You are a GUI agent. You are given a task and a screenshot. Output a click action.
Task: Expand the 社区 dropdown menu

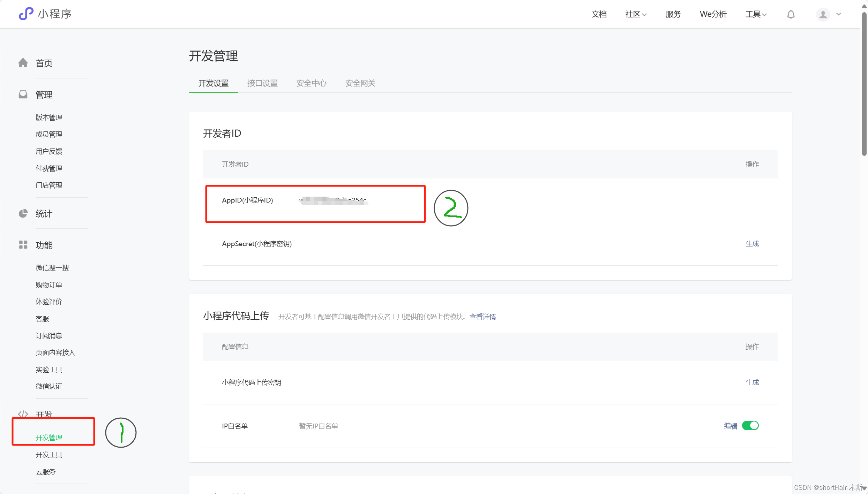636,14
